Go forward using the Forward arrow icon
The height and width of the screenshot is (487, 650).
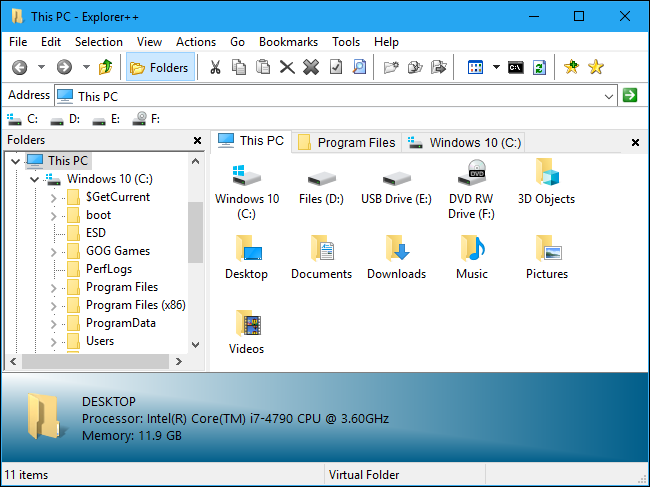(x=64, y=67)
